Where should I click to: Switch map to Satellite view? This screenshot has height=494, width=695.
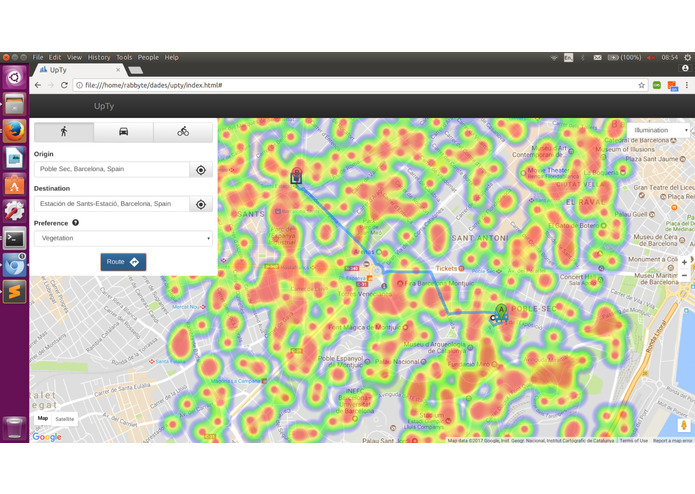(65, 419)
